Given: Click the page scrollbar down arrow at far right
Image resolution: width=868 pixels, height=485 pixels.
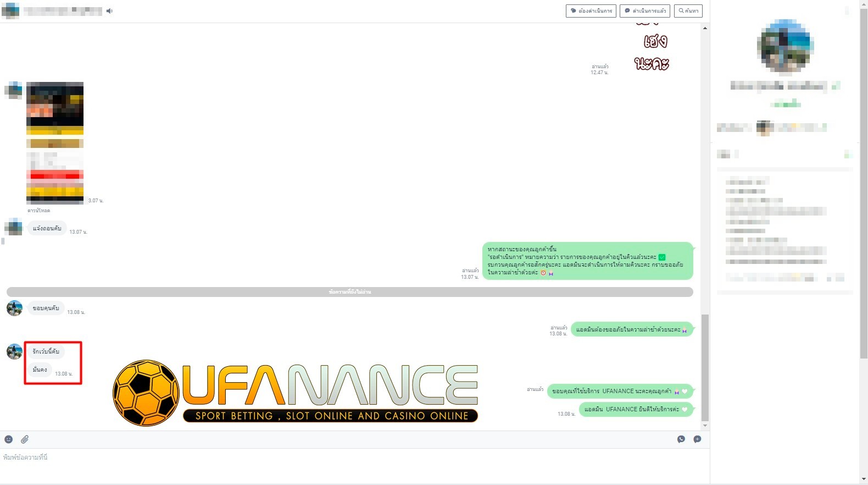Looking at the screenshot, I should coord(864,480).
